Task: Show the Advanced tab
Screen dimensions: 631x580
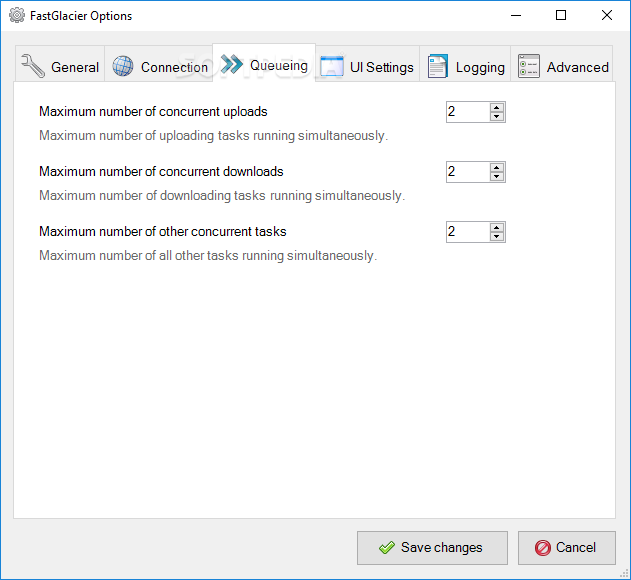Action: coord(562,64)
